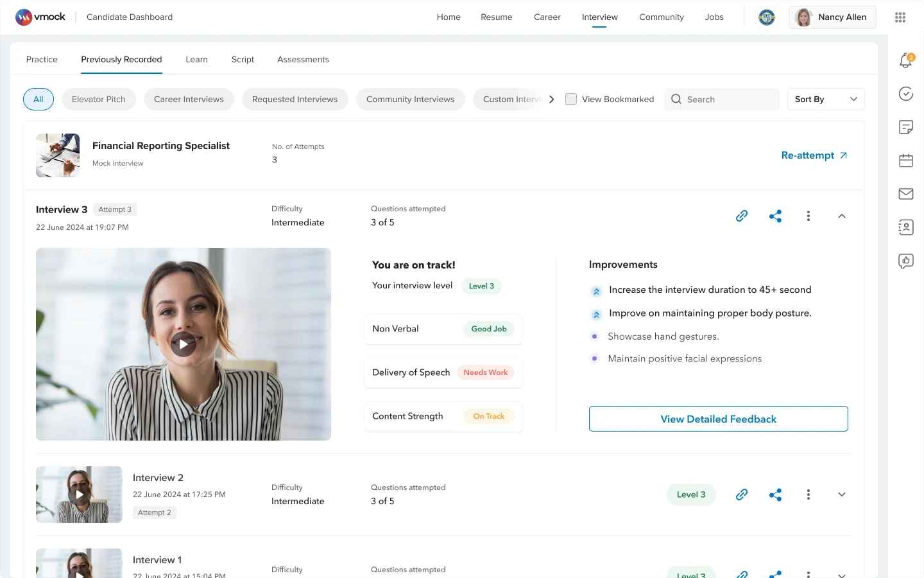Filter by Requested Interviews

point(295,99)
